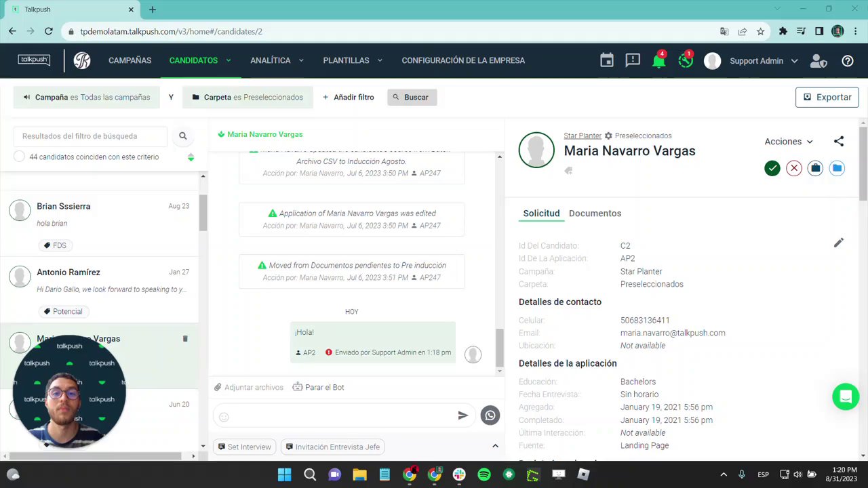Image resolution: width=868 pixels, height=488 pixels.
Task: Click the candidate list vertical scrollbar
Action: (203, 213)
